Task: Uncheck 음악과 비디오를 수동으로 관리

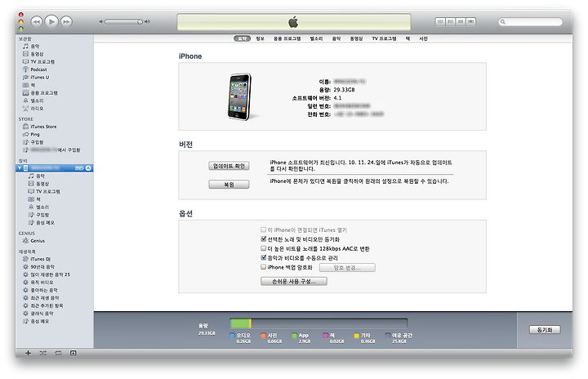Action: (263, 258)
